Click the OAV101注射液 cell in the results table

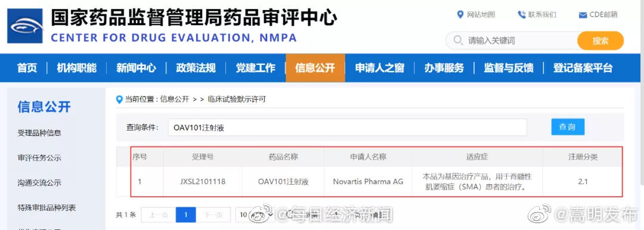point(283,181)
